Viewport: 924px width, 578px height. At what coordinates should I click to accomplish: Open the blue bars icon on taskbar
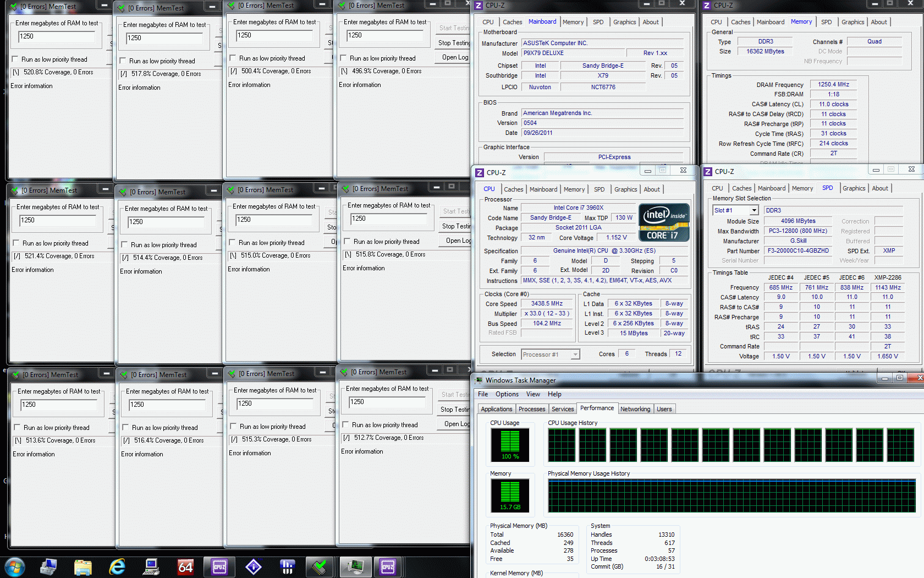(288, 566)
